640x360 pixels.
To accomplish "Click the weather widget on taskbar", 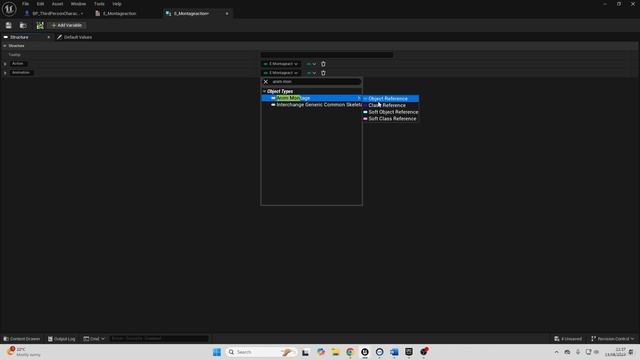I will (x=24, y=352).
